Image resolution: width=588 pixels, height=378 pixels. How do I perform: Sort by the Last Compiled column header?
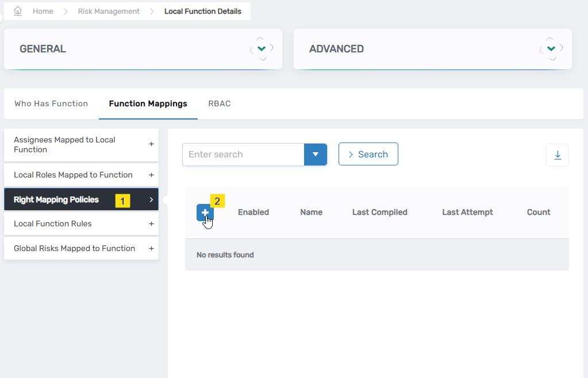pyautogui.click(x=379, y=212)
